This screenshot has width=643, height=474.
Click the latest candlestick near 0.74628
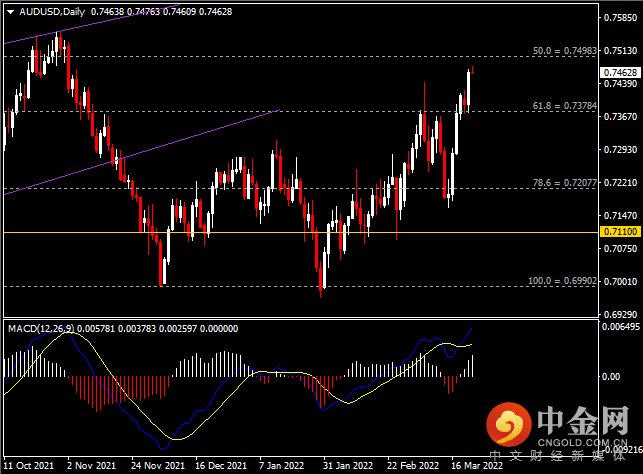(473, 71)
